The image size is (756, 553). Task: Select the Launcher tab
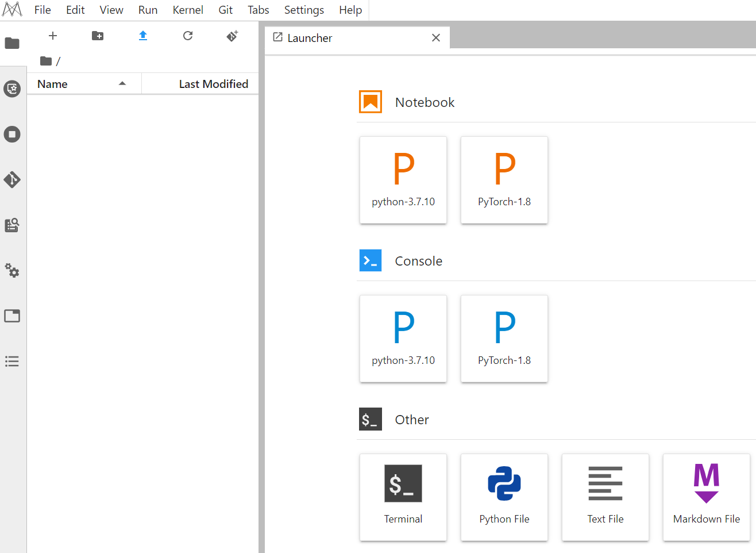[357, 38]
